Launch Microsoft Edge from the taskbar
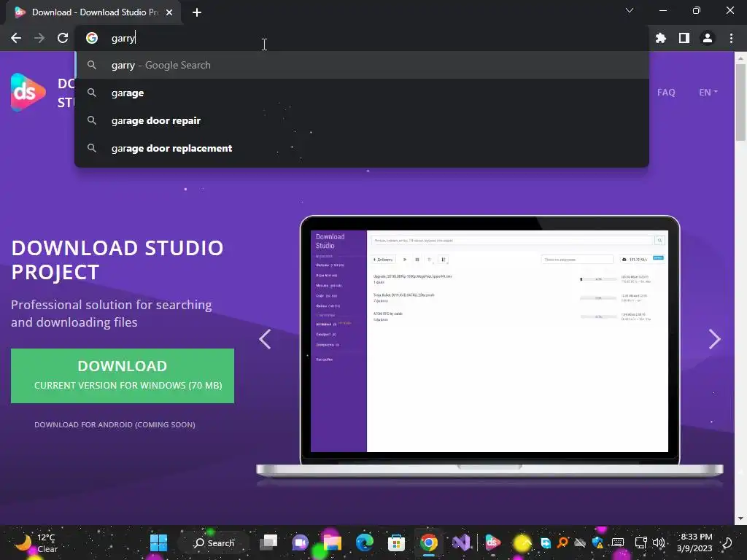Viewport: 747px width, 560px height. click(x=365, y=542)
